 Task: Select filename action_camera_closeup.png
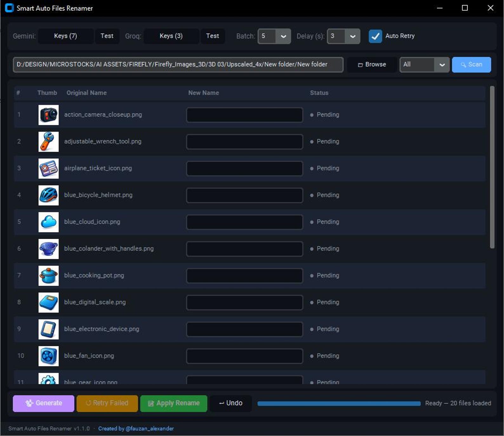coord(103,115)
